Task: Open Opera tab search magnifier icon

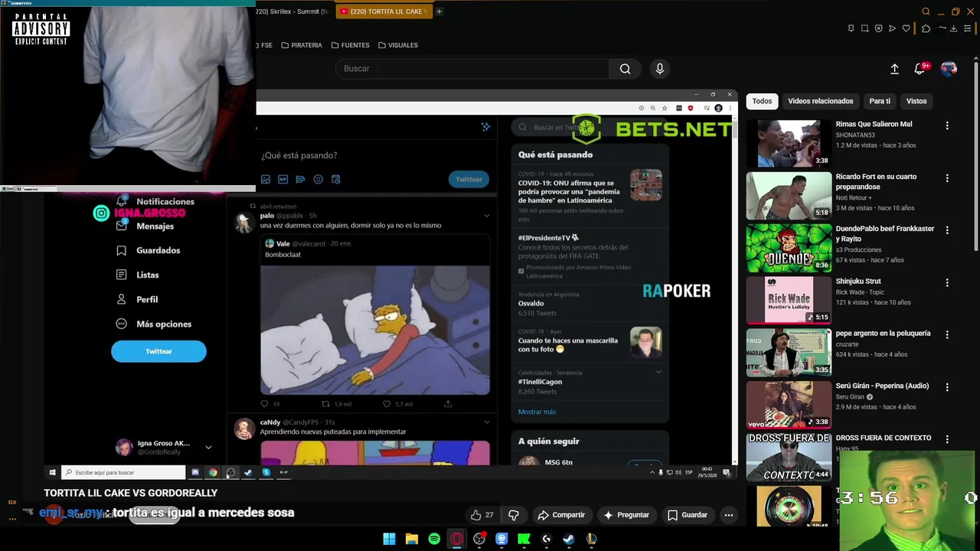Action: pyautogui.click(x=926, y=11)
